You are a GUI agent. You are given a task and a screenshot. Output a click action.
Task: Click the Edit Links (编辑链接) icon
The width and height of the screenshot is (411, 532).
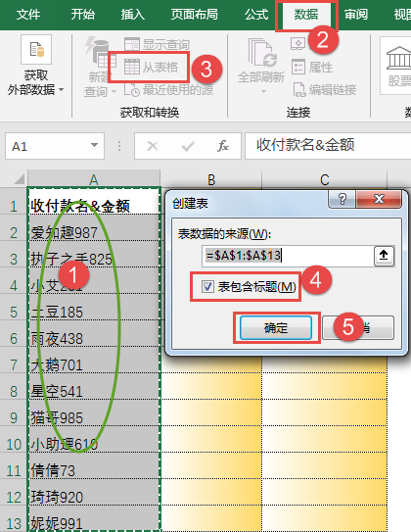click(299, 90)
